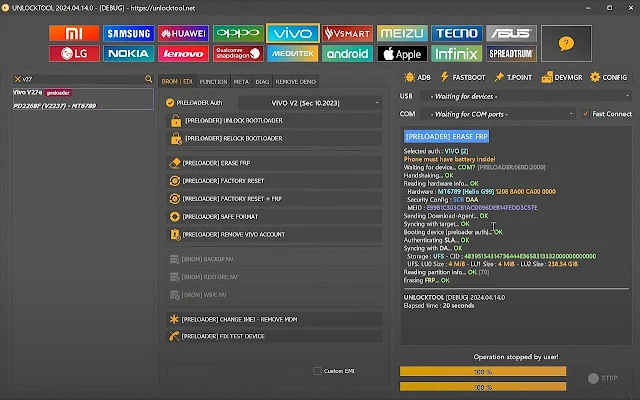This screenshot has height=400, width=640.
Task: Run [PRELOADER] FACTORY RESET + FRP
Action: click(274, 199)
